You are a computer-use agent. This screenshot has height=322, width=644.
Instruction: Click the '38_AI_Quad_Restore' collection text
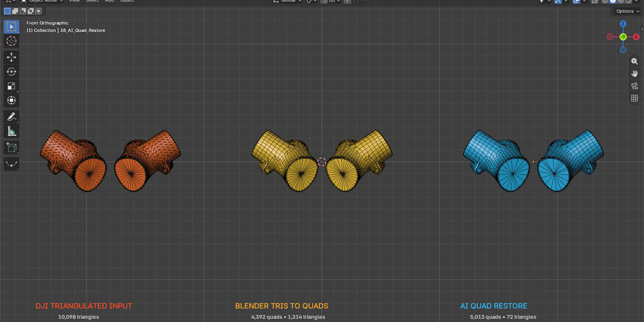(x=83, y=31)
